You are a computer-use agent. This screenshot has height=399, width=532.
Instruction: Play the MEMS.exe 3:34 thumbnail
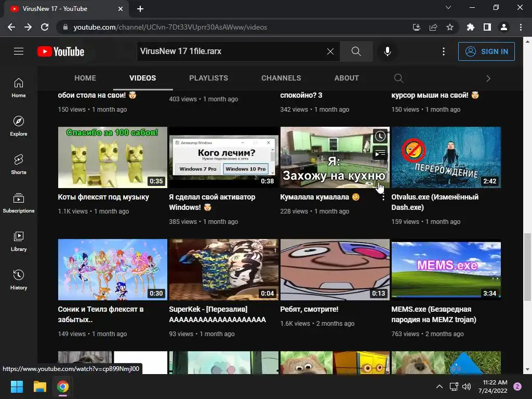click(x=446, y=270)
